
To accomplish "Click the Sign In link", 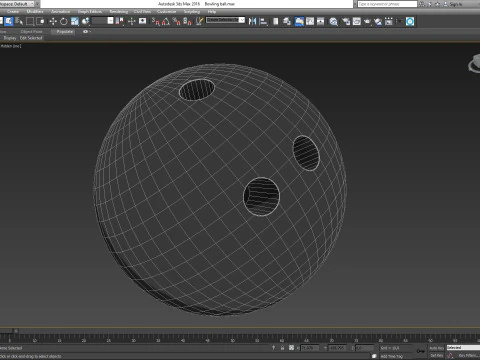I will (455, 4).
